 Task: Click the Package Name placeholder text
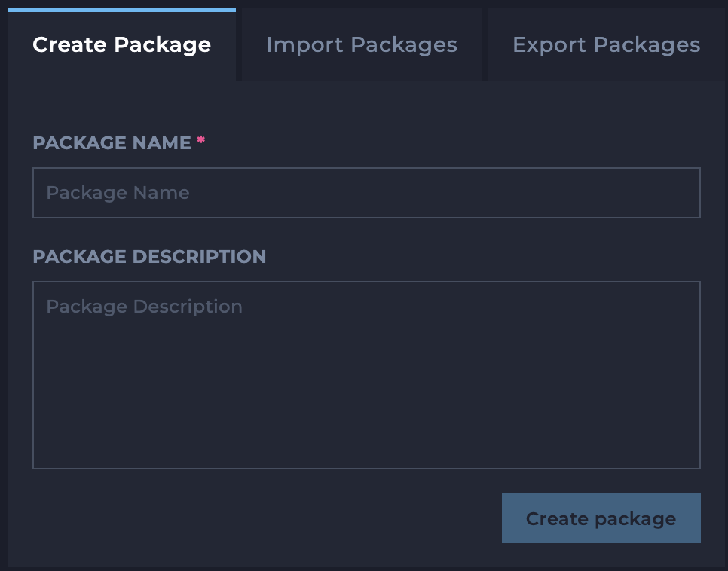coord(118,193)
